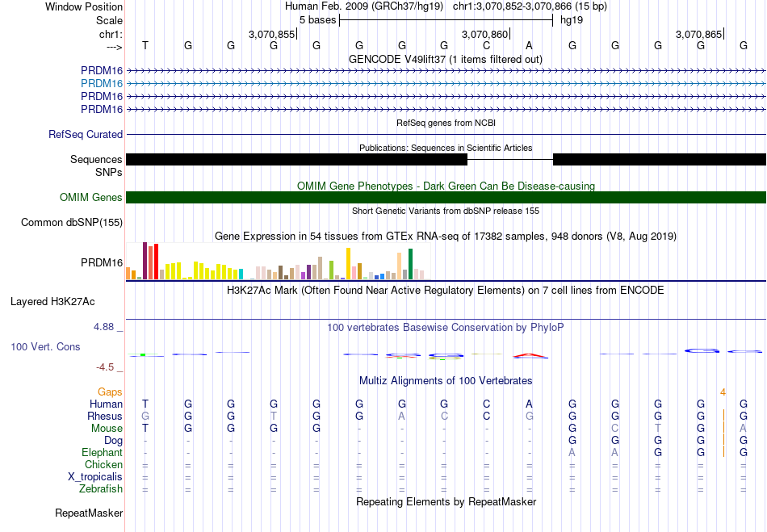This screenshot has width=767, height=532.
Task: Click the orange 'Gaps' row label
Action: pyautogui.click(x=110, y=392)
